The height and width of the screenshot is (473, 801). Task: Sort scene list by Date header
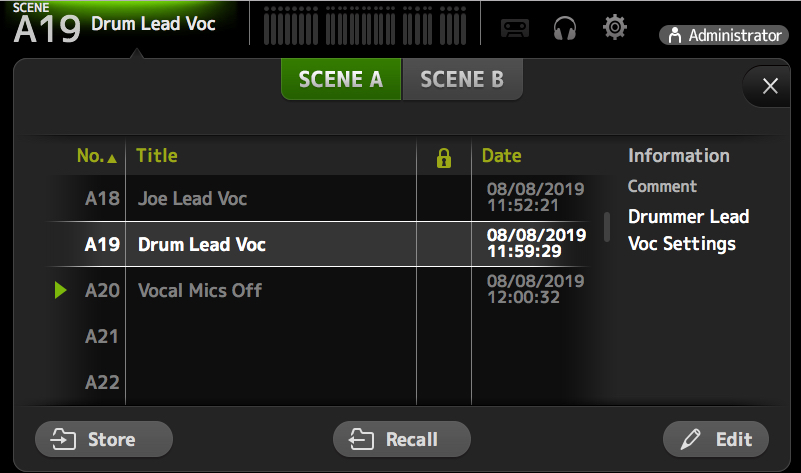(x=501, y=156)
